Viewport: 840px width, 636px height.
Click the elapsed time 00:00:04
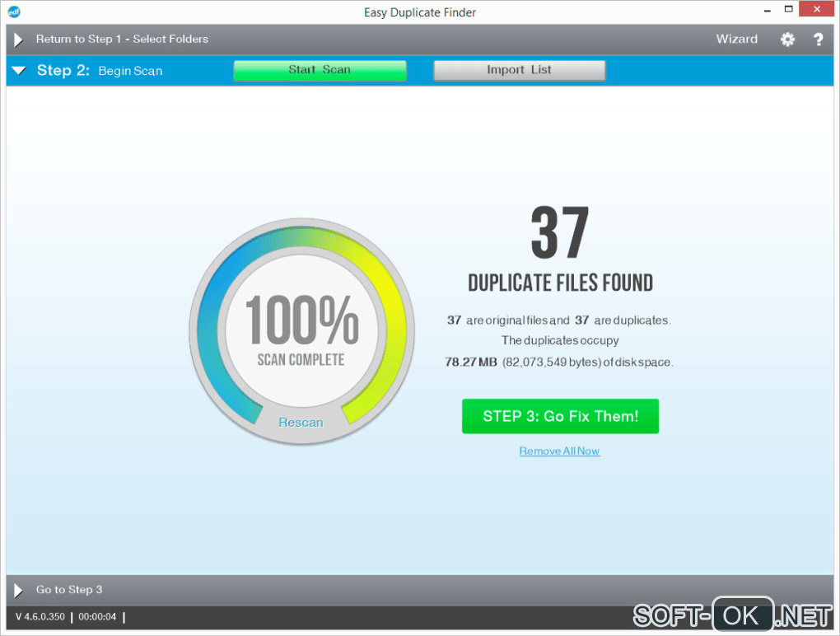[x=97, y=617]
